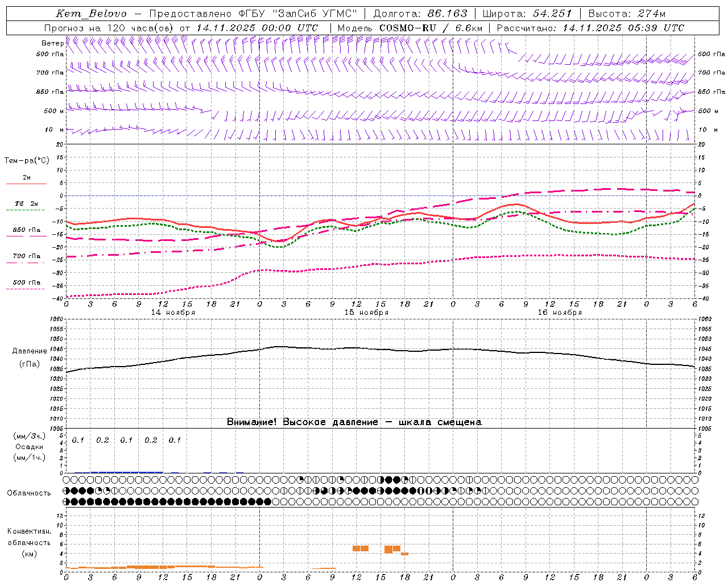The width and height of the screenshot is (728, 582).
Task: Click the 14 ноября date label
Action: click(173, 313)
